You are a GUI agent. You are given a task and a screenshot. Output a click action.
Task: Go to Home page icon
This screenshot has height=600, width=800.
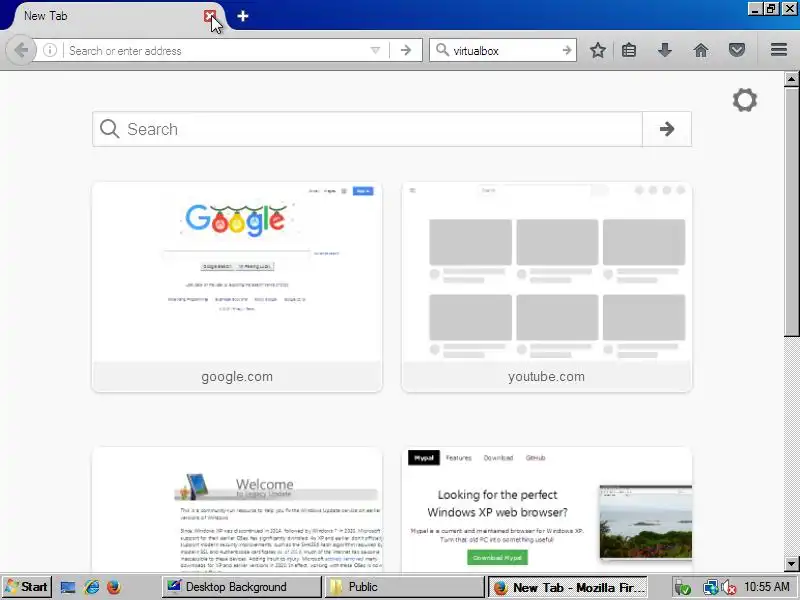(x=701, y=50)
